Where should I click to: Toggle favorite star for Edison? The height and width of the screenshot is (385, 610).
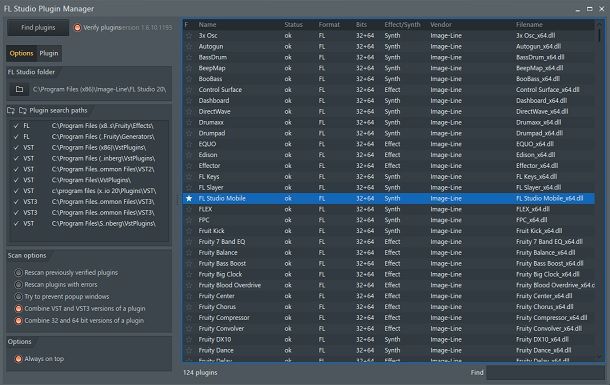coord(189,155)
